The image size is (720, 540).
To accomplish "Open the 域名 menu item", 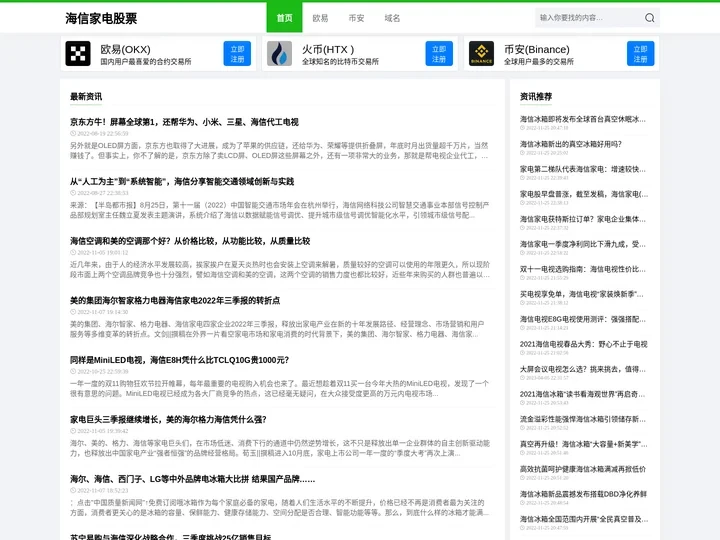I will tap(392, 18).
